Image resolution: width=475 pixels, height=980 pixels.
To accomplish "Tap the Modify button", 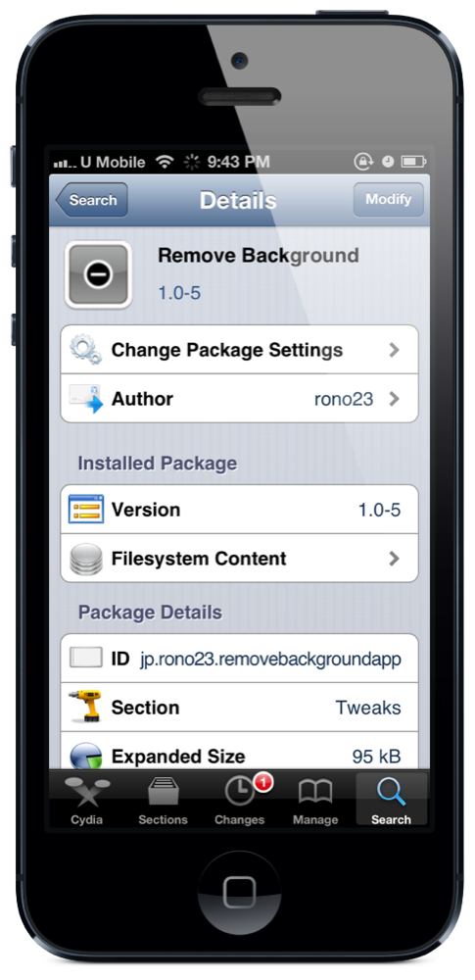I will pyautogui.click(x=388, y=199).
